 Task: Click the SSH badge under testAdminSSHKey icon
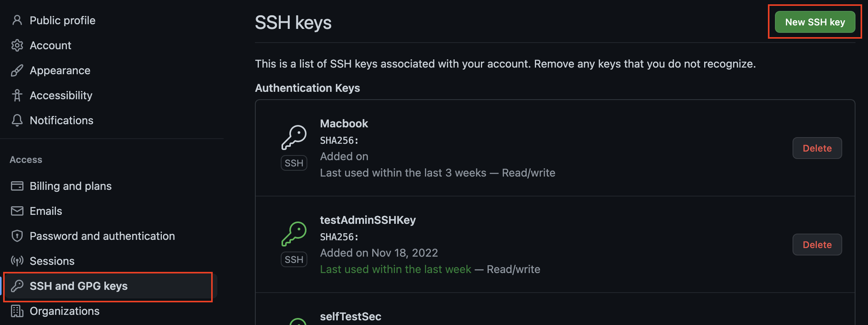[294, 259]
